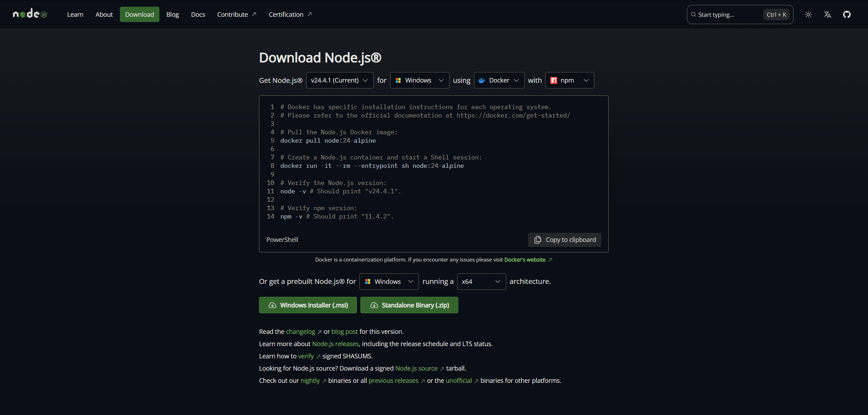Viewport: 868px width, 415px height.
Task: Click the 'docker pull node:24-alpine' code line
Action: pos(328,141)
